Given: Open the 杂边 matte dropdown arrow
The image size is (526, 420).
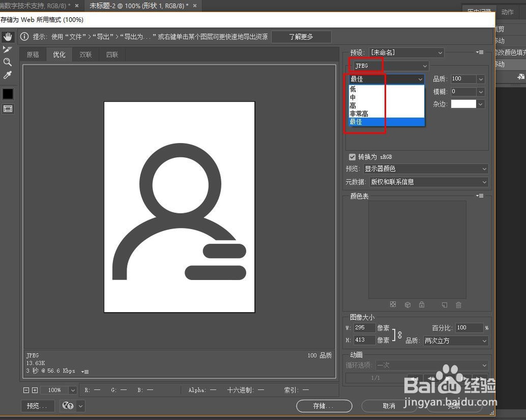Looking at the screenshot, I should 481,104.
